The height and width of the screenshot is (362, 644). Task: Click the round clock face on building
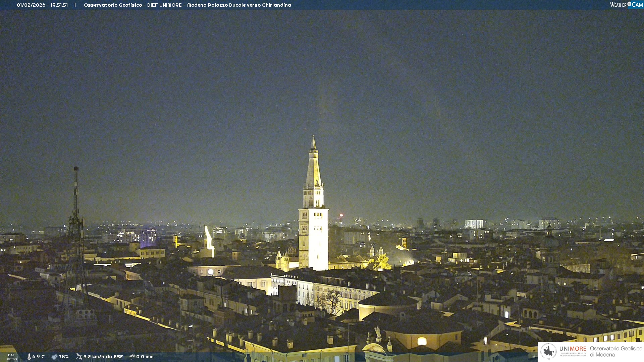(x=211, y=272)
